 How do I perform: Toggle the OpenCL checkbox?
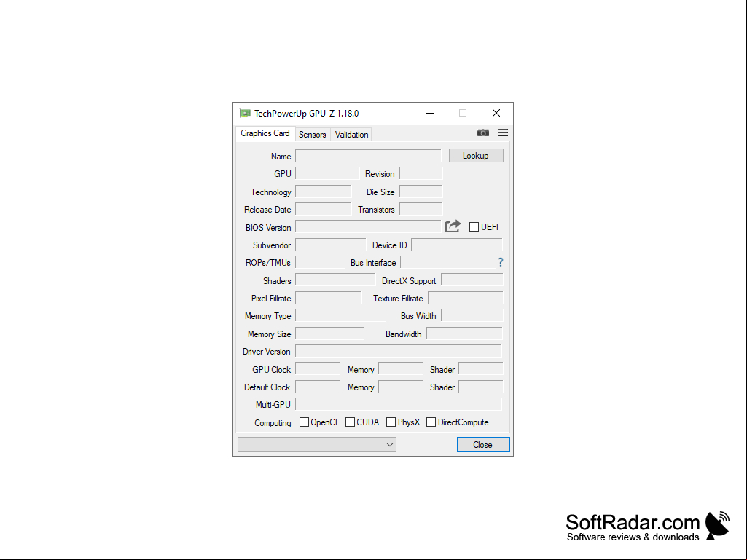(x=304, y=422)
